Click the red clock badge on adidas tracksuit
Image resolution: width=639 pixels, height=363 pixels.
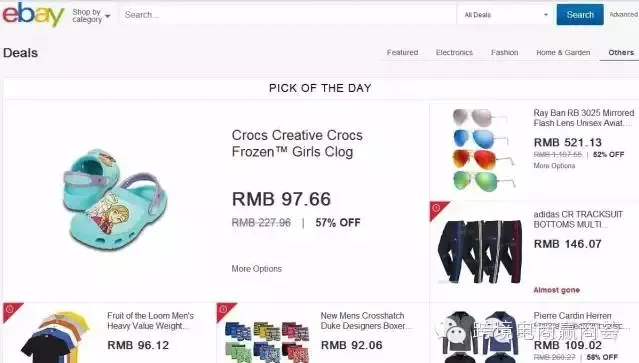tap(437, 209)
